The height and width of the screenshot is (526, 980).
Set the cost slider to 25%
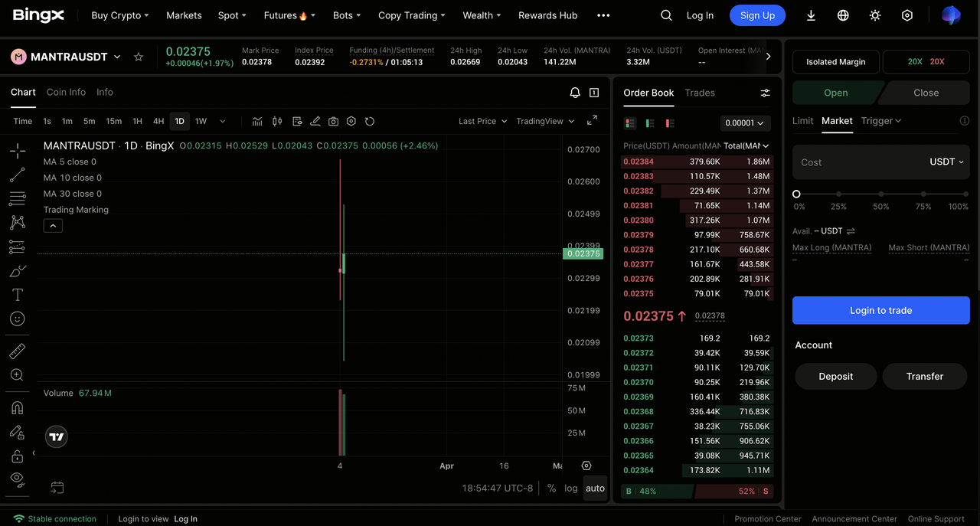pyautogui.click(x=839, y=194)
